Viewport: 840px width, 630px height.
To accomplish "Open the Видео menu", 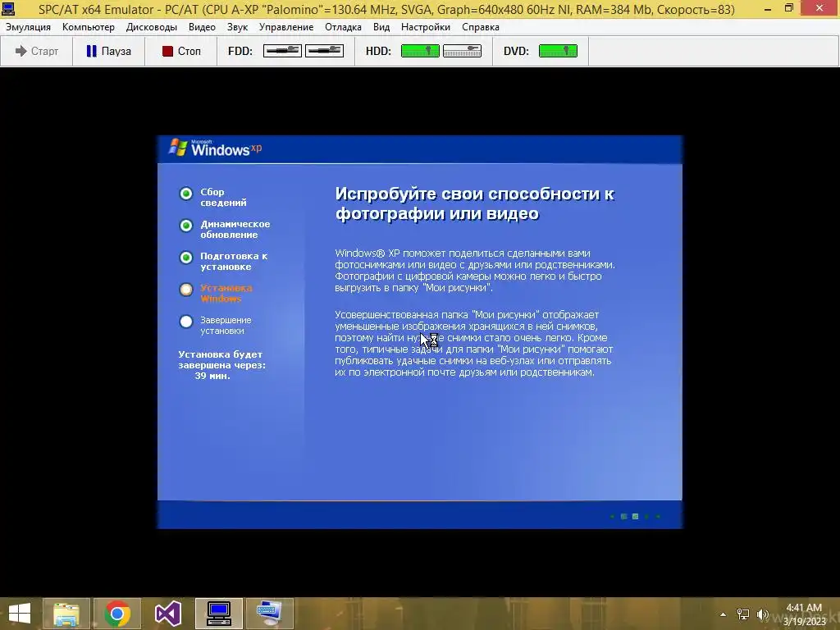I will point(202,27).
